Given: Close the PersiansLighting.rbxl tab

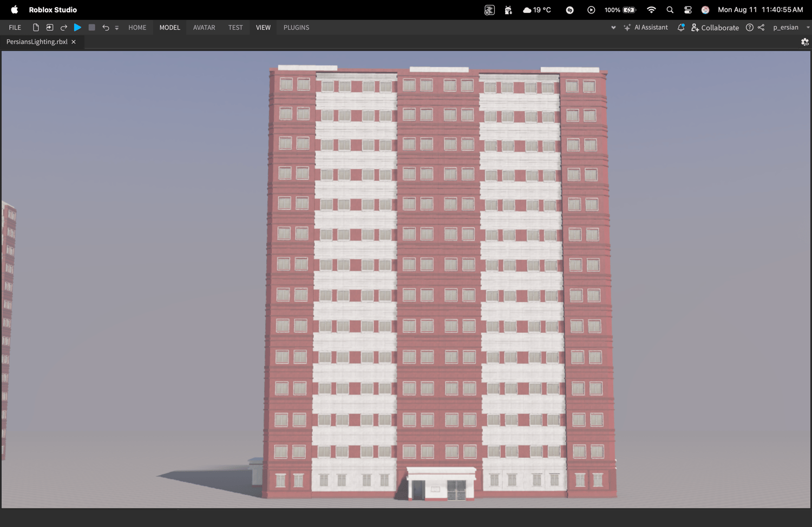Looking at the screenshot, I should coord(74,42).
